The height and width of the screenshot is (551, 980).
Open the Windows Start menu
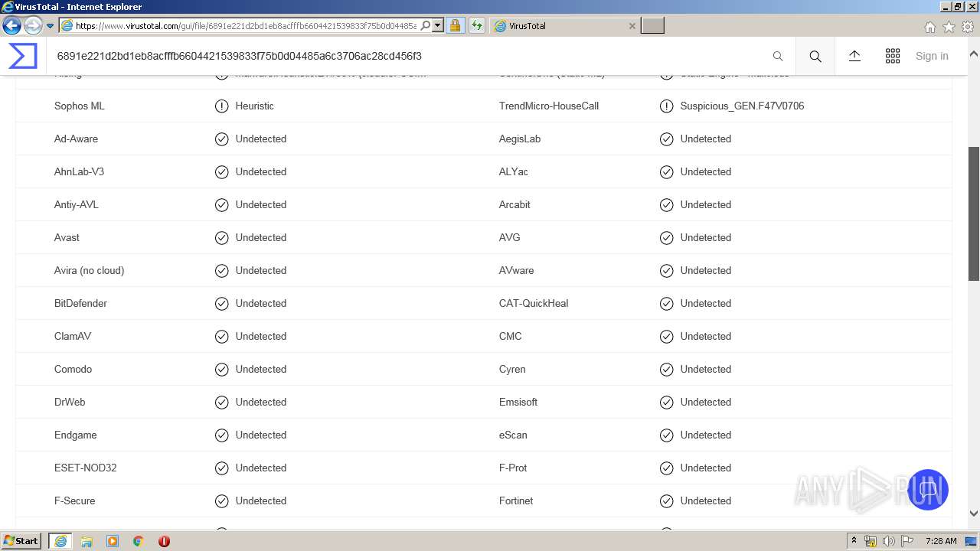[x=21, y=540]
